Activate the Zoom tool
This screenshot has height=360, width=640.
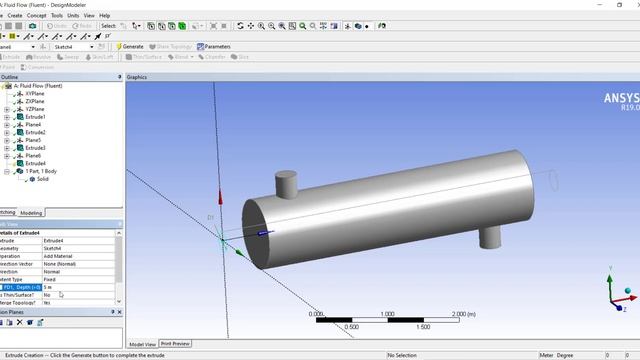click(x=261, y=26)
